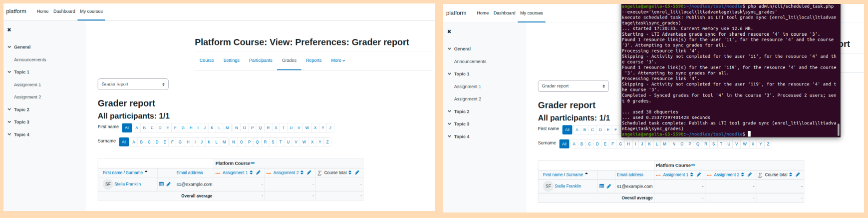Switch to Reports tab in left window
This screenshot has height=218, width=868.
point(313,60)
